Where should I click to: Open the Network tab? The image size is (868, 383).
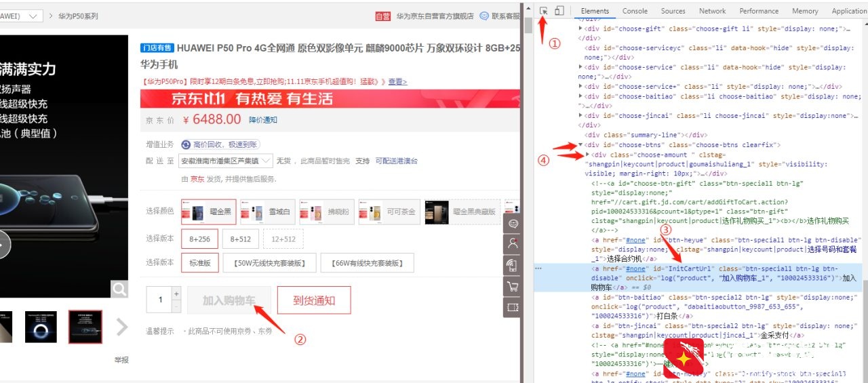tap(712, 11)
